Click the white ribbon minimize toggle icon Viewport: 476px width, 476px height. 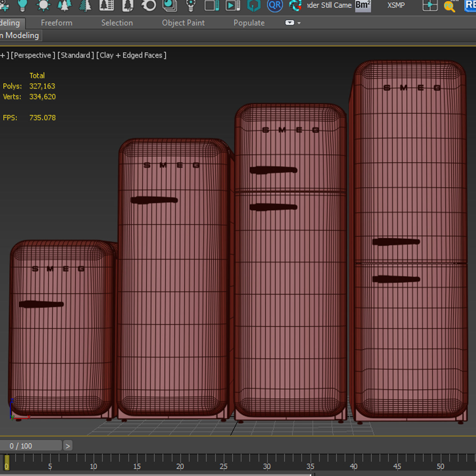(290, 23)
